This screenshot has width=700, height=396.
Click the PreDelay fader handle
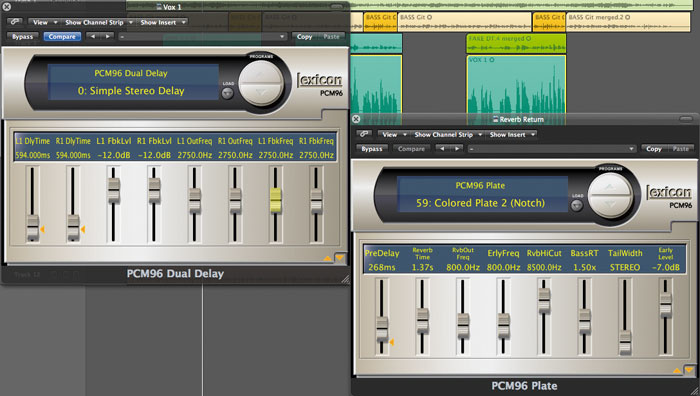pyautogui.click(x=382, y=329)
